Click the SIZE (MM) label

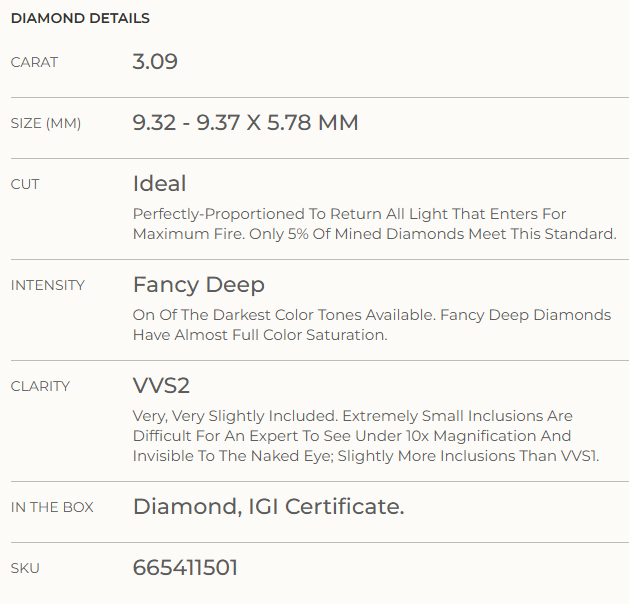(46, 124)
